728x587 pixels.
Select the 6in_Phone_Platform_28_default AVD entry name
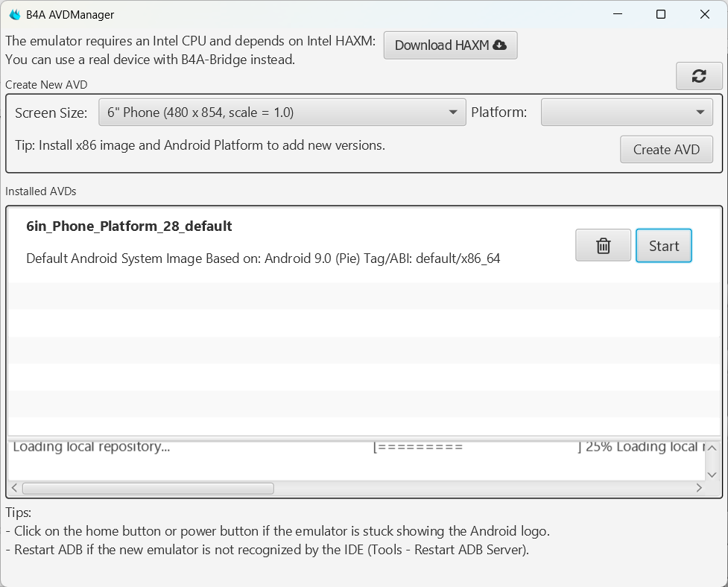click(129, 226)
